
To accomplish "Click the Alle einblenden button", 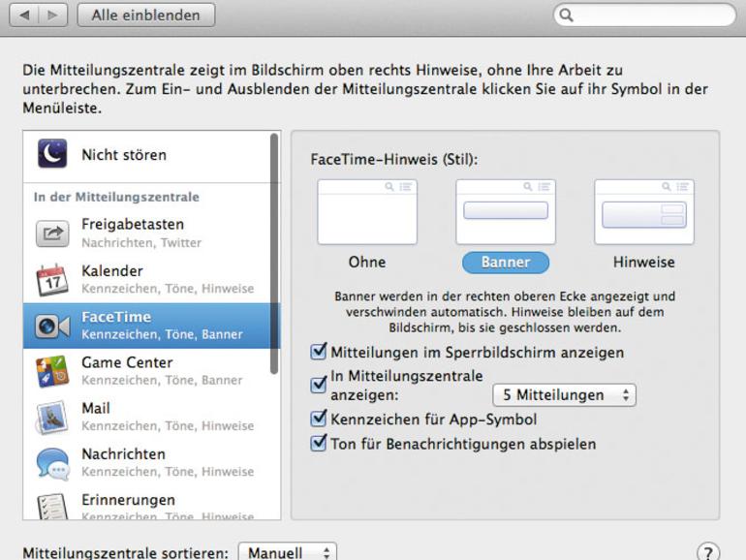I will (x=146, y=16).
